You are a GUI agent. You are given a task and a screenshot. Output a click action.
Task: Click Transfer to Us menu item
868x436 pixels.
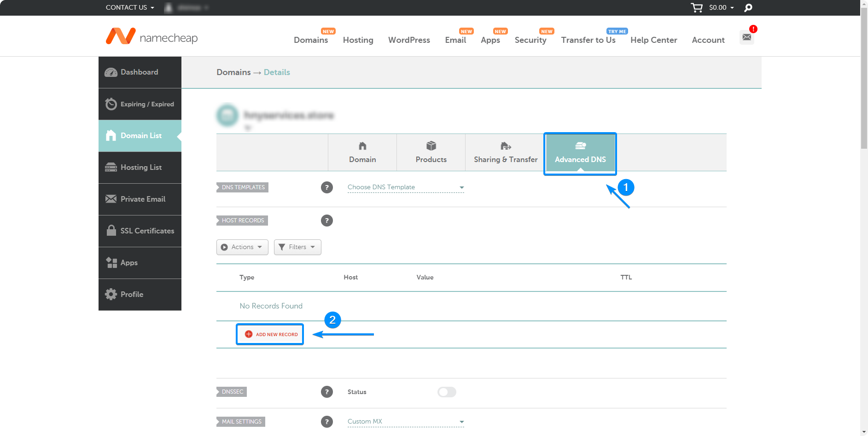click(588, 40)
